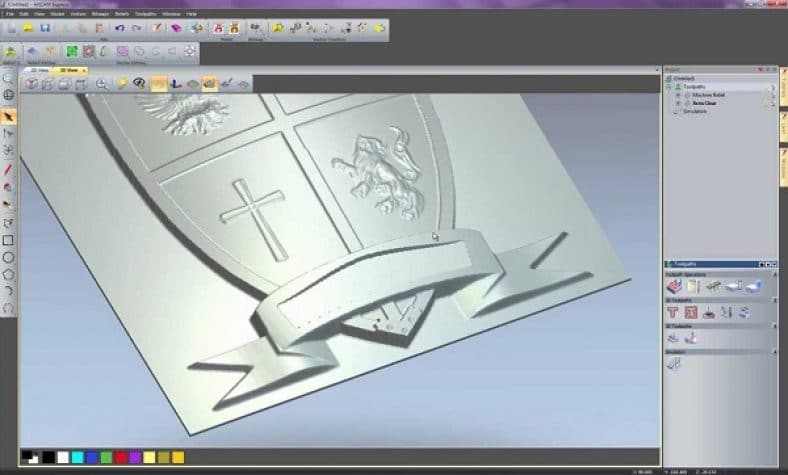
Task: Click the Machine Relief toolpath operation icon
Action: click(674, 287)
